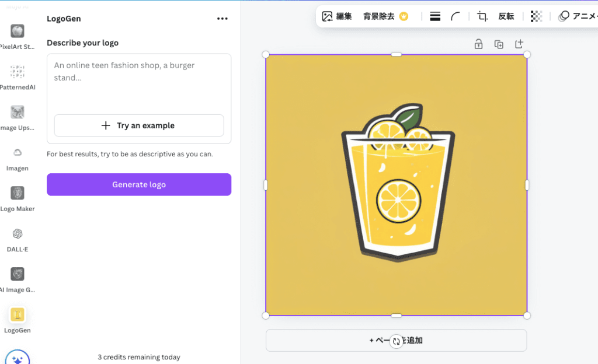Open the AI Image Generator app icon
598x364 pixels.
point(17,274)
